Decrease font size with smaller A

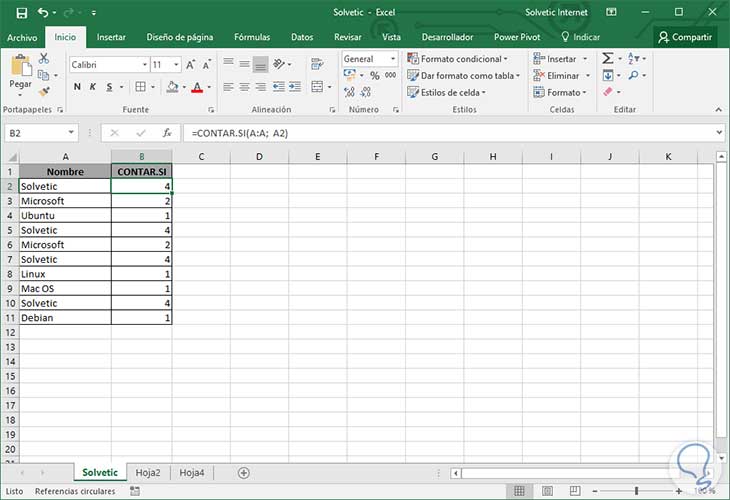[207, 65]
